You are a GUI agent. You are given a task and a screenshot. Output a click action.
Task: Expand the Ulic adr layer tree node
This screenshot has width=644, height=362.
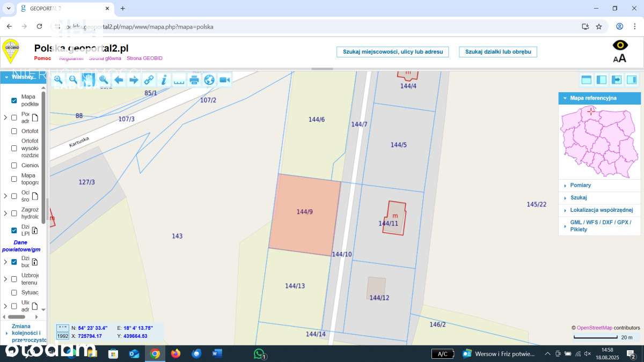5,306
